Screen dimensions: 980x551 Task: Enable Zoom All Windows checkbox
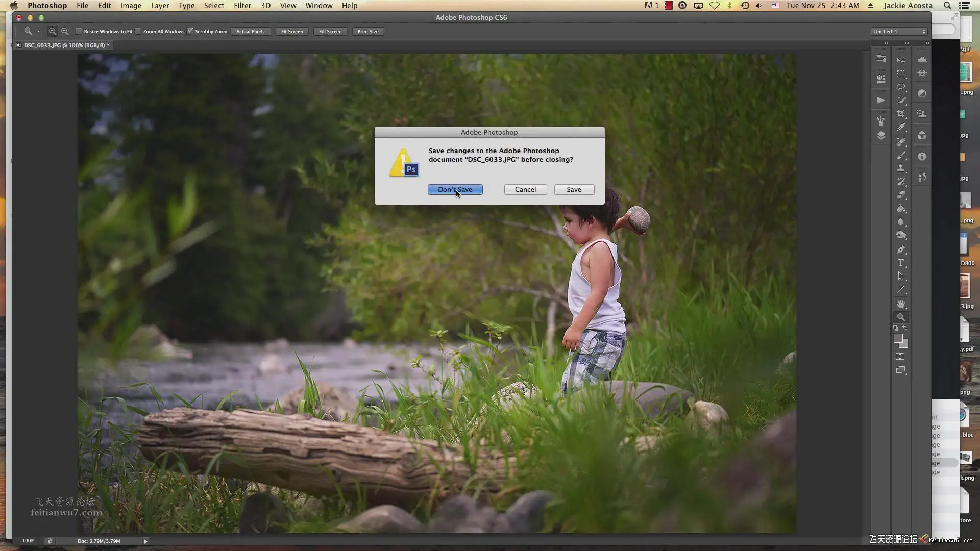[x=138, y=31]
